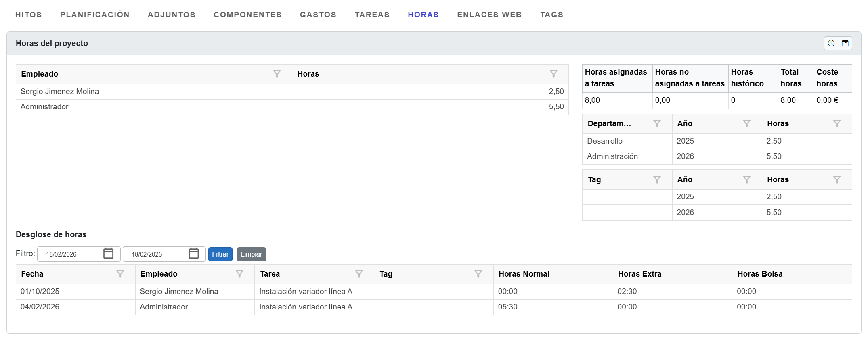This screenshot has width=868, height=340.
Task: Open filter for Tag column in summary table
Action: point(657,180)
